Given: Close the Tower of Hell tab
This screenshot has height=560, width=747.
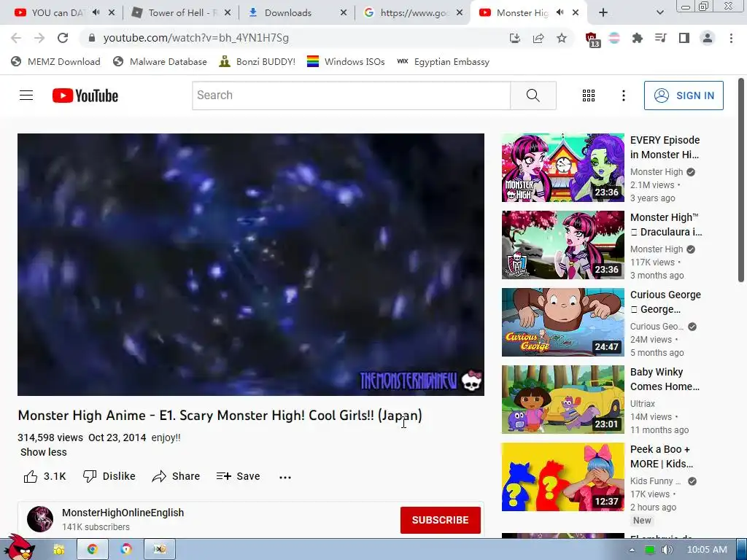Looking at the screenshot, I should (228, 13).
